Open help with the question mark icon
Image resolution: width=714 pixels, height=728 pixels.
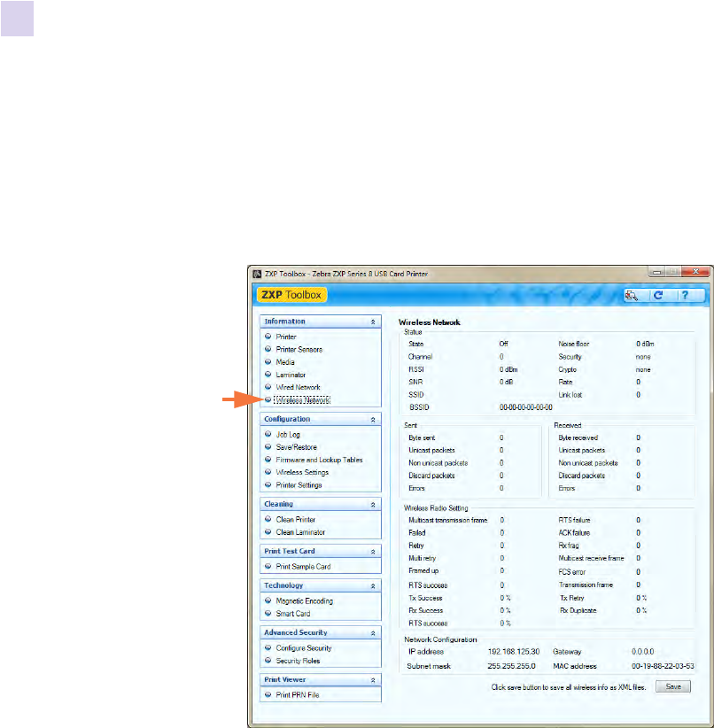(685, 295)
